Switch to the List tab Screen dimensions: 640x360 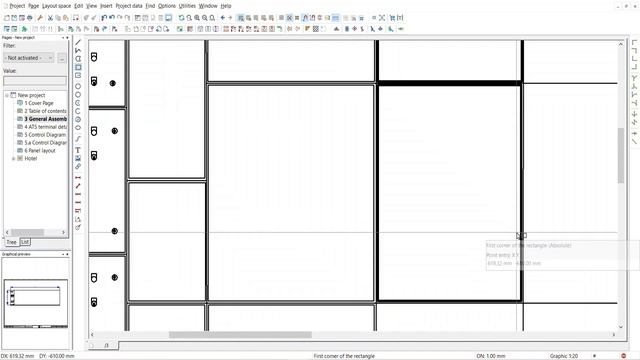pos(25,242)
